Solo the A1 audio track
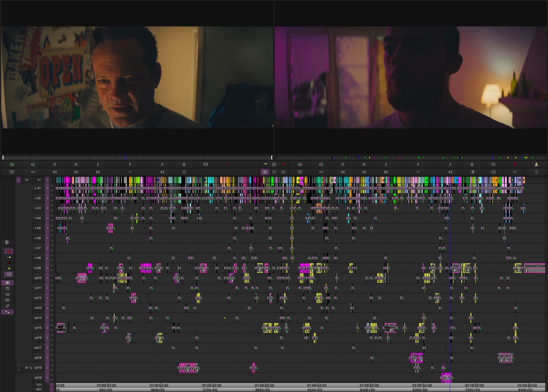 (x=52, y=186)
